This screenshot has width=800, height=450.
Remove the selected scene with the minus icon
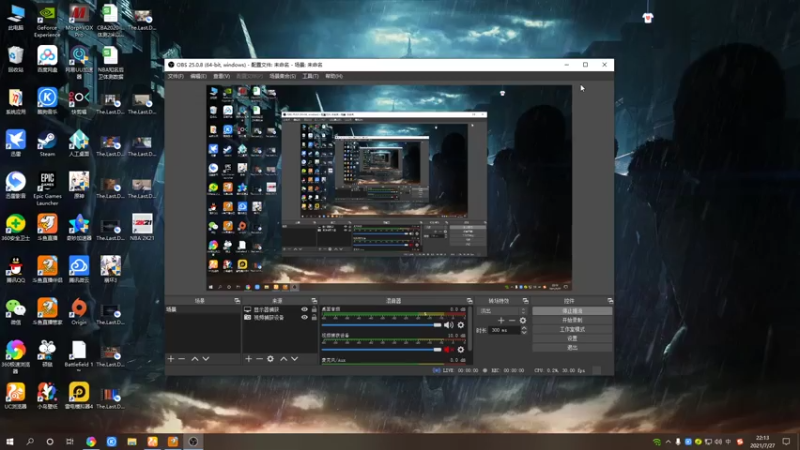pyautogui.click(x=182, y=359)
